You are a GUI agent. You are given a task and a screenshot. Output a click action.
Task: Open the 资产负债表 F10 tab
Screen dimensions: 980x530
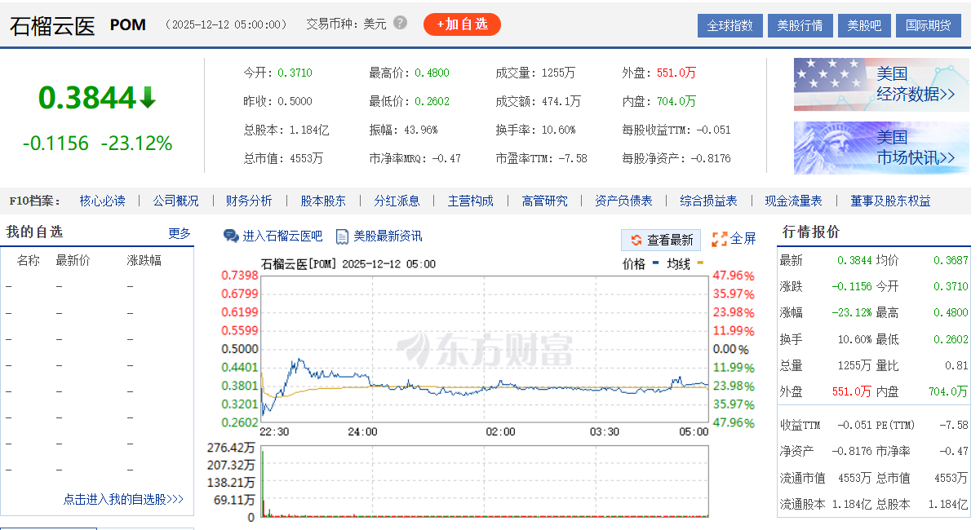(623, 201)
